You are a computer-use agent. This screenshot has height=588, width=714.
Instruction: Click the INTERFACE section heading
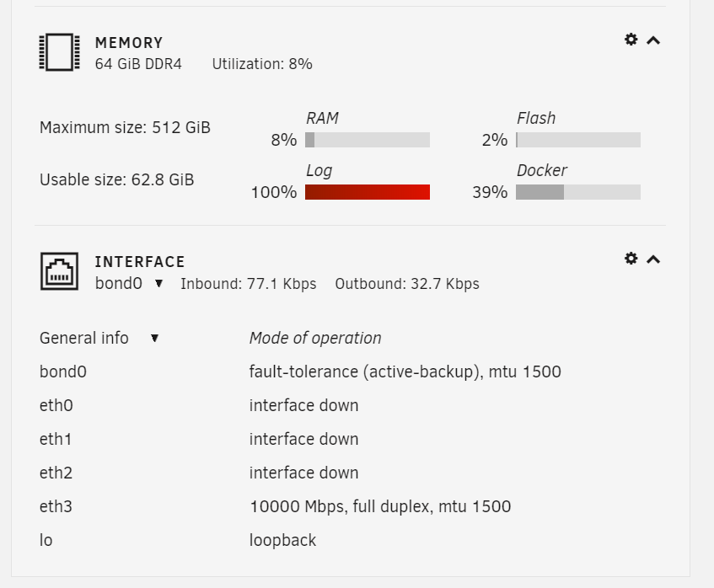click(140, 262)
